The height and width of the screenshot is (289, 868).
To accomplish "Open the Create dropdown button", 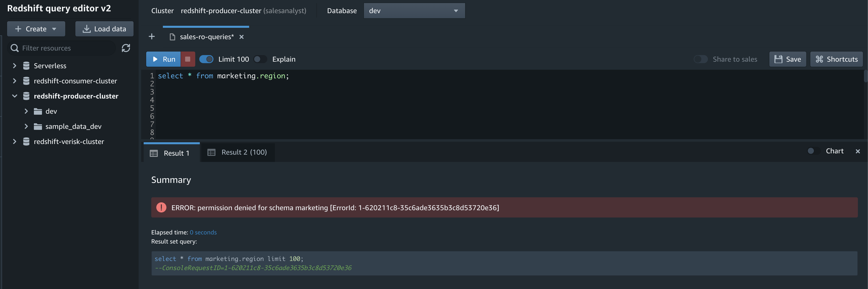I will click(36, 29).
